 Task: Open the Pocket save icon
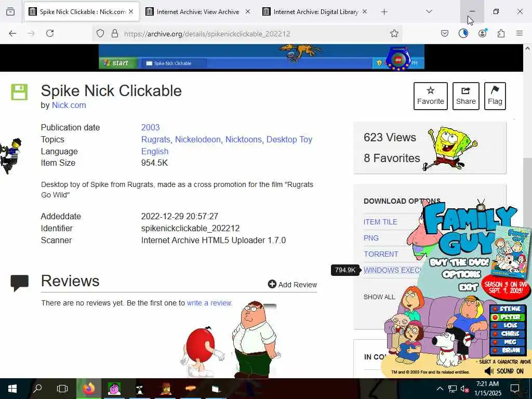click(445, 33)
